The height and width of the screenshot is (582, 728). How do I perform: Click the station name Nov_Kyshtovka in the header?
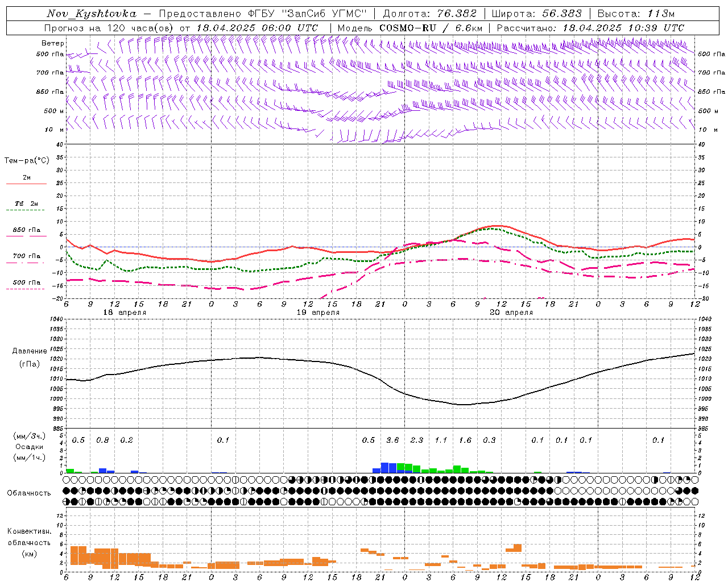(x=92, y=14)
